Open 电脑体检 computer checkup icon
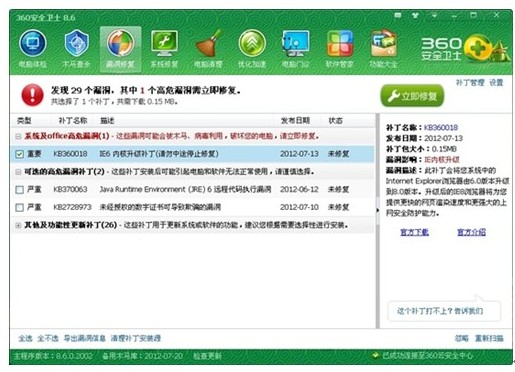 click(x=32, y=49)
